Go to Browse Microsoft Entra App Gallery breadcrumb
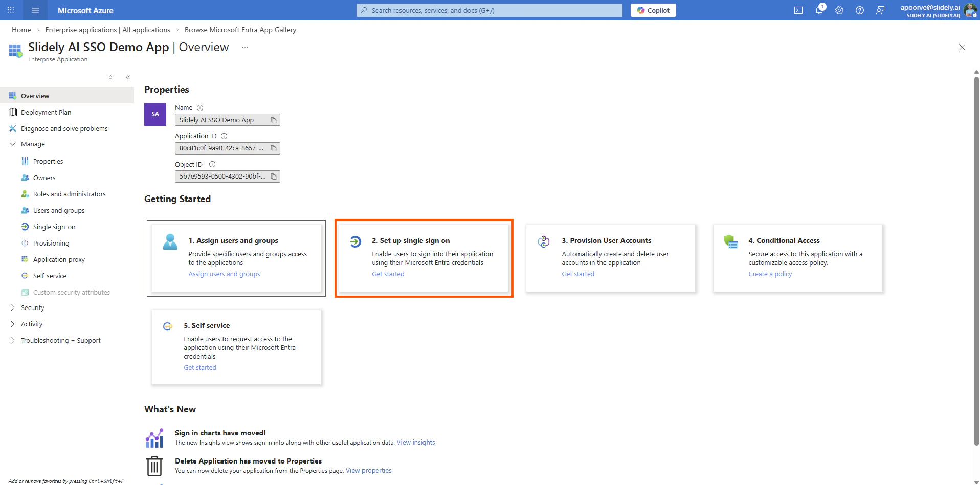This screenshot has height=485, width=980. click(240, 30)
